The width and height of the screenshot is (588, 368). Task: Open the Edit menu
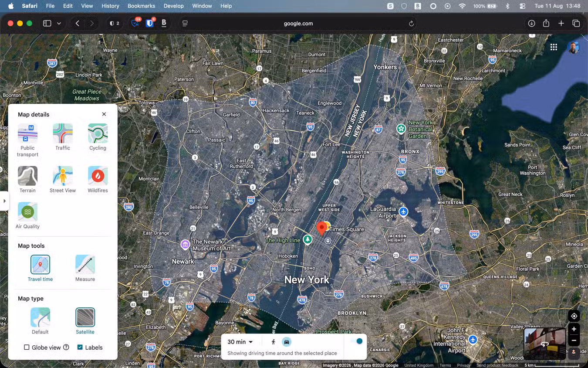[x=68, y=6]
